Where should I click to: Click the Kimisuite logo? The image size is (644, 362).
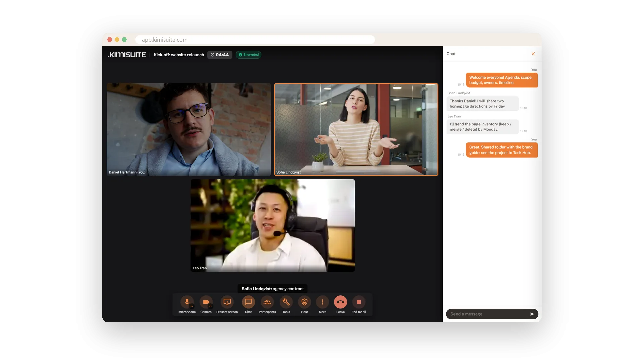click(126, 55)
